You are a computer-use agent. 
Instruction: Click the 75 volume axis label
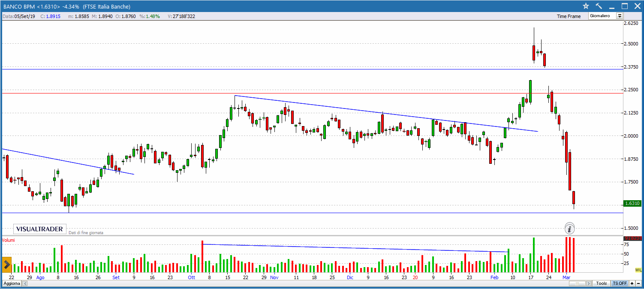[626, 244]
